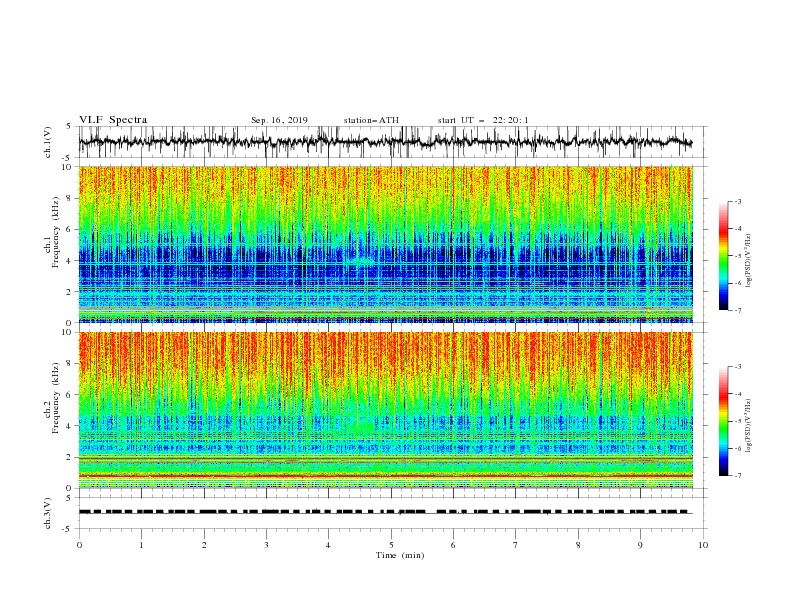This screenshot has height=612, width=792.
Task: Click the ch.1 voltage waveform trace panel
Action: 392,142
